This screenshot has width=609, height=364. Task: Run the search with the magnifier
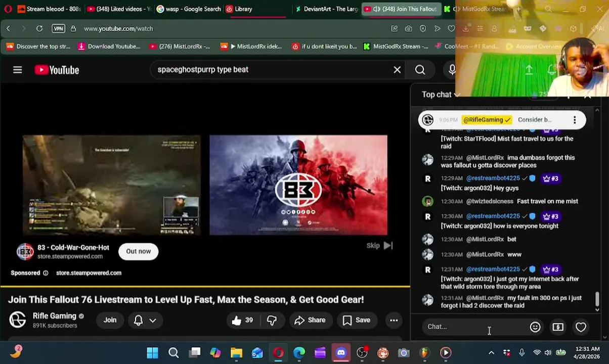[x=420, y=70]
